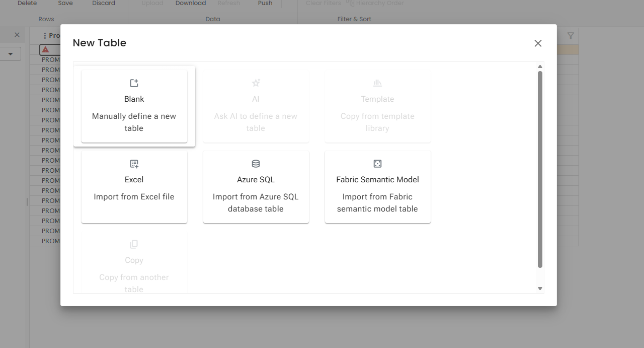Open the "Manually define a new table" description
The image size is (644, 348).
point(134,122)
